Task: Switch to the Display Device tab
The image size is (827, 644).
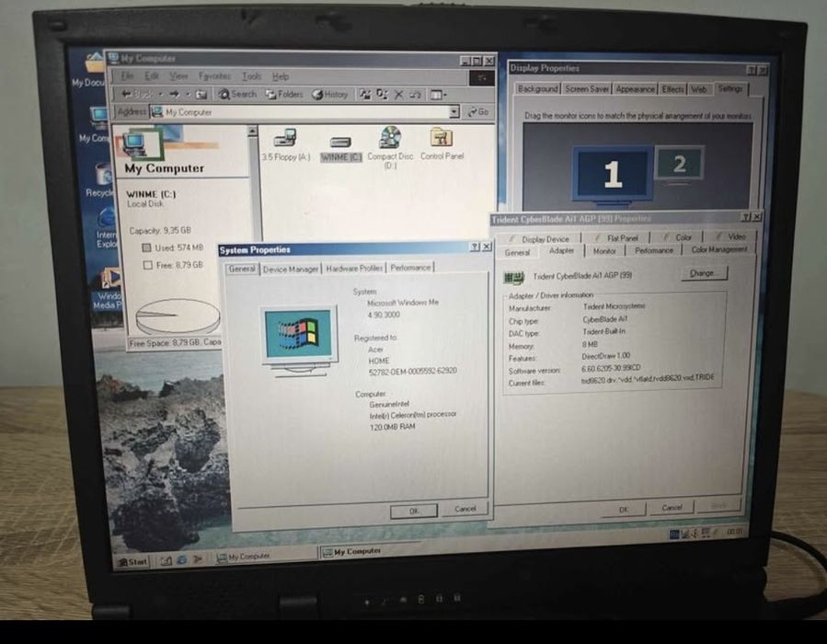Action: (539, 239)
